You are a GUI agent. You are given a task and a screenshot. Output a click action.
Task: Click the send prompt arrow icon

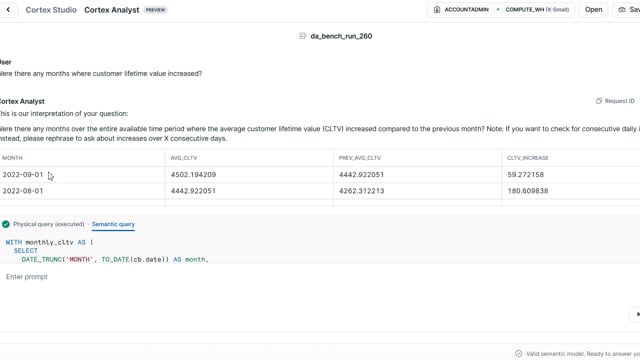coord(637,314)
